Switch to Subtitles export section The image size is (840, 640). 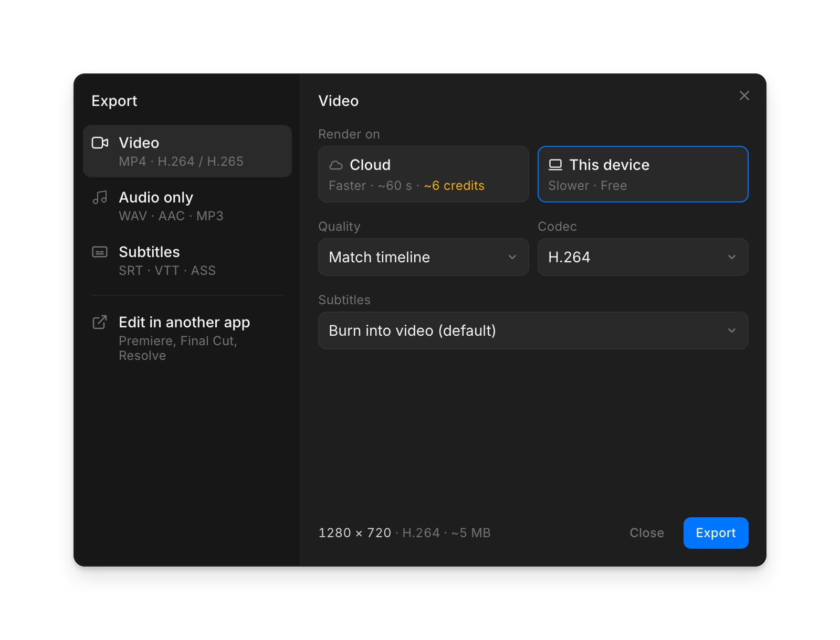[x=187, y=260]
